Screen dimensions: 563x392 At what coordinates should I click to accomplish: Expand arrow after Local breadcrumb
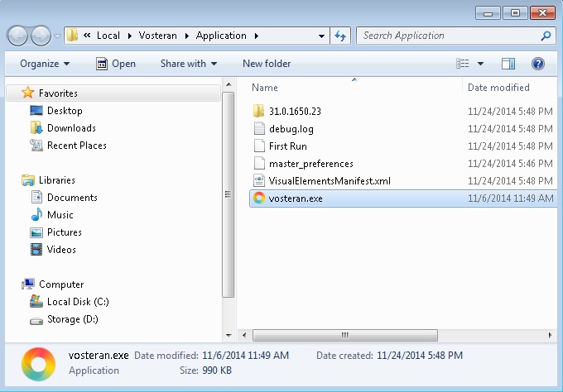point(130,36)
